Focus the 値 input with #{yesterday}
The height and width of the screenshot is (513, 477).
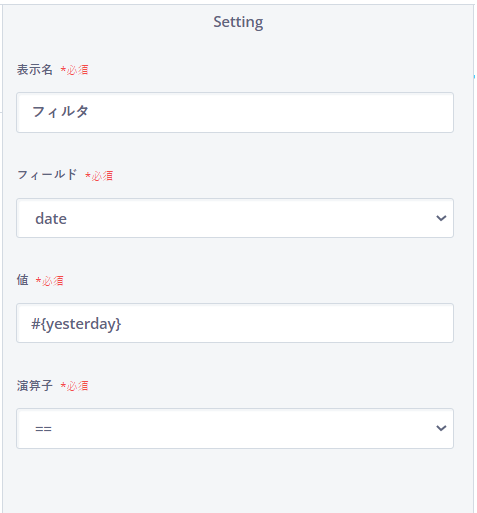[x=235, y=323]
